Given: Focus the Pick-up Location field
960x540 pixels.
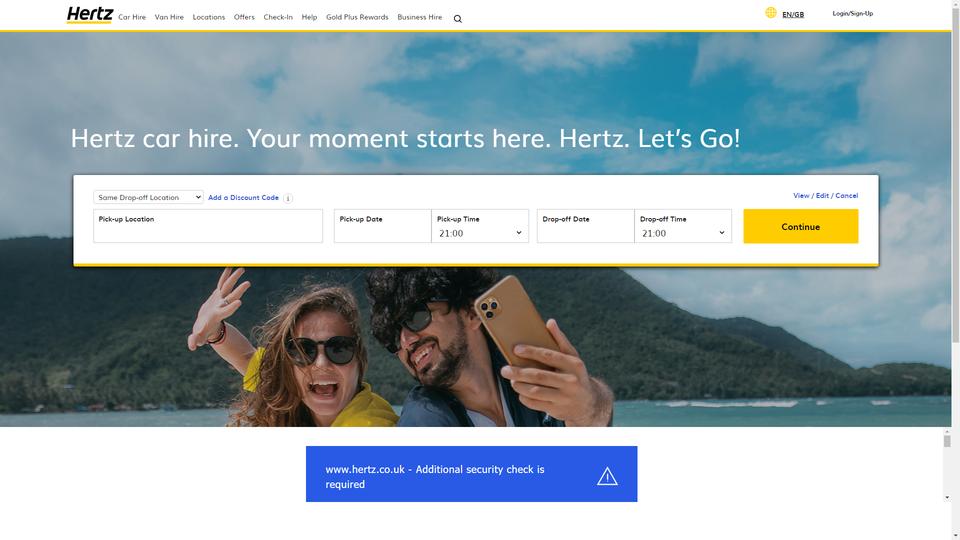Looking at the screenshot, I should (x=208, y=226).
